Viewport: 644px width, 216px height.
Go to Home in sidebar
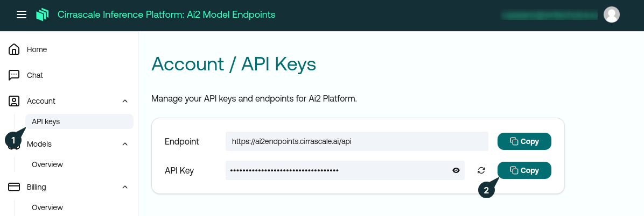coord(37,49)
